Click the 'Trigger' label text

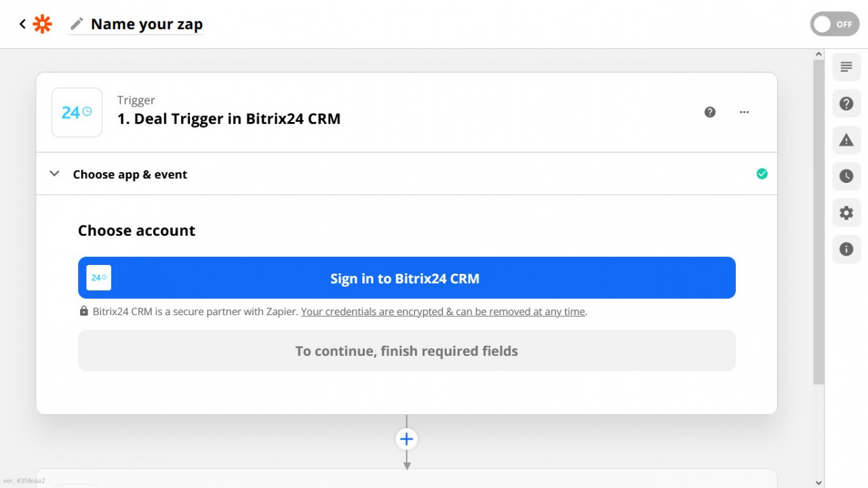pos(136,100)
